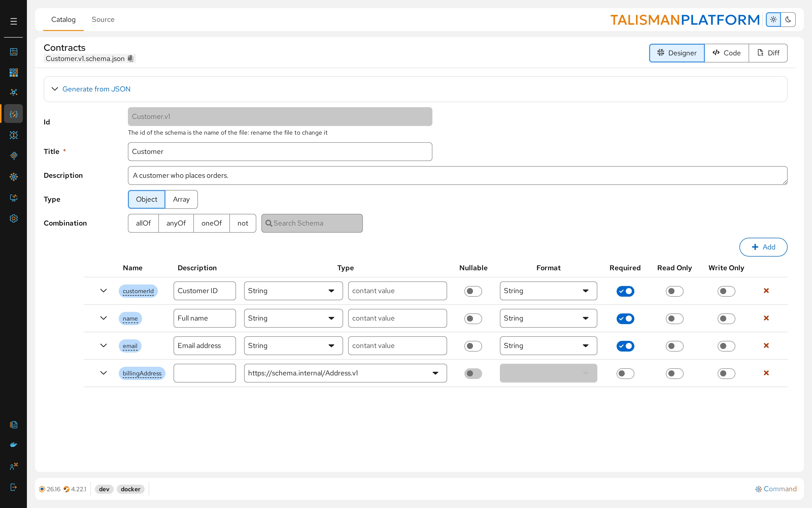
Task: Open the Type dropdown for name
Action: coord(293,318)
